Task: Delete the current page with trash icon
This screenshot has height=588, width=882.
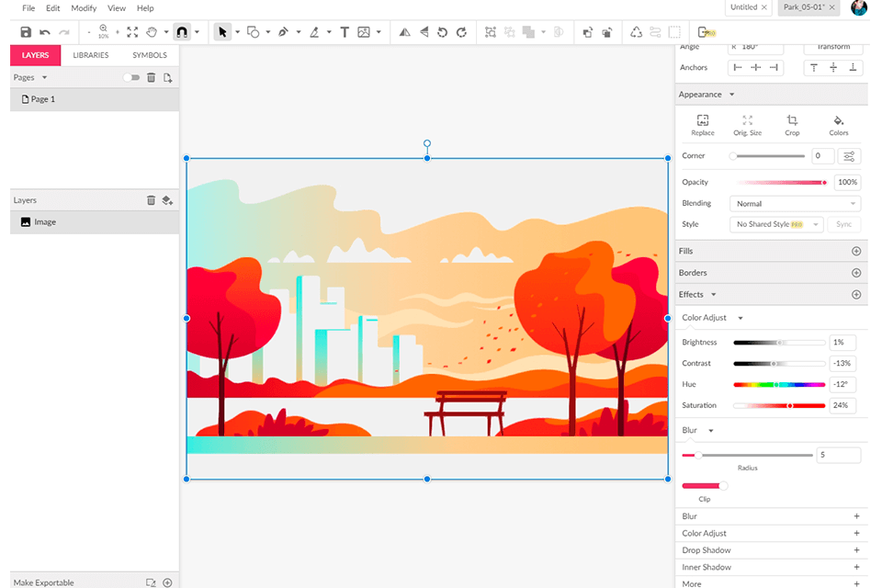Action: click(x=152, y=78)
